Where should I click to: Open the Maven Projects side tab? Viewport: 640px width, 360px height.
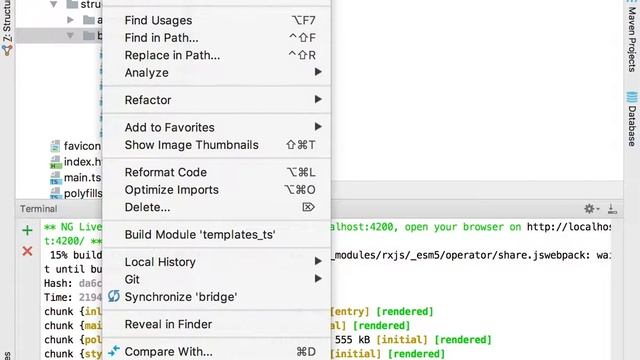(632, 39)
